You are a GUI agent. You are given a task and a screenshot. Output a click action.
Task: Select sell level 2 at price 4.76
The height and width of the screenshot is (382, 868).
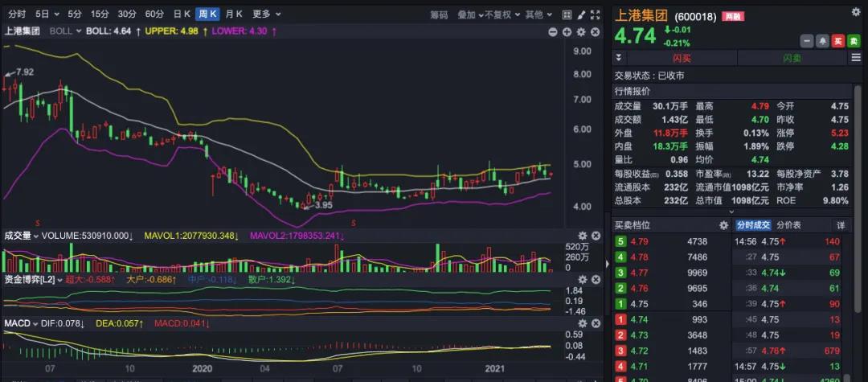[671, 288]
